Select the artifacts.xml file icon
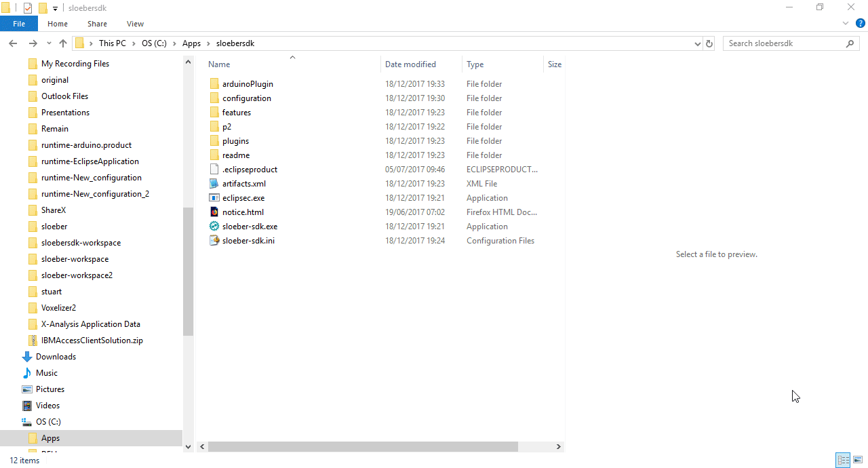 point(214,184)
